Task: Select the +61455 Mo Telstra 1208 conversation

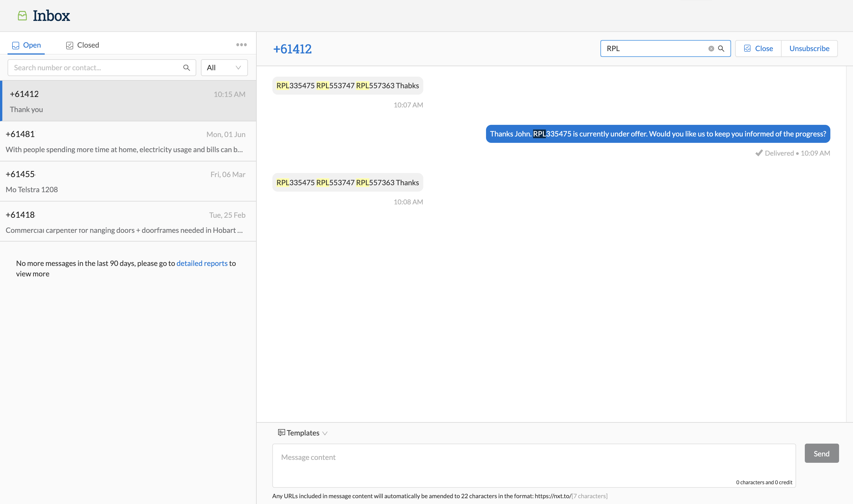Action: click(128, 181)
